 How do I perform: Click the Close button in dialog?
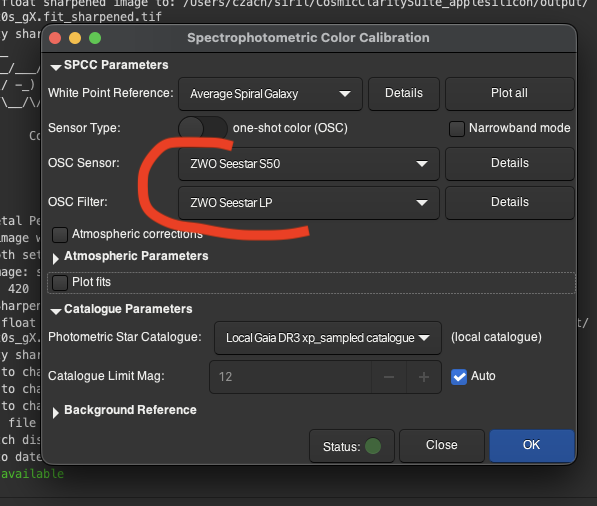point(442,445)
